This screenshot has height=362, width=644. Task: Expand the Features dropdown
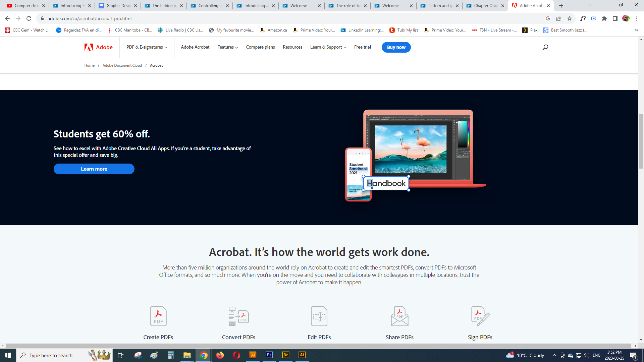click(x=227, y=47)
